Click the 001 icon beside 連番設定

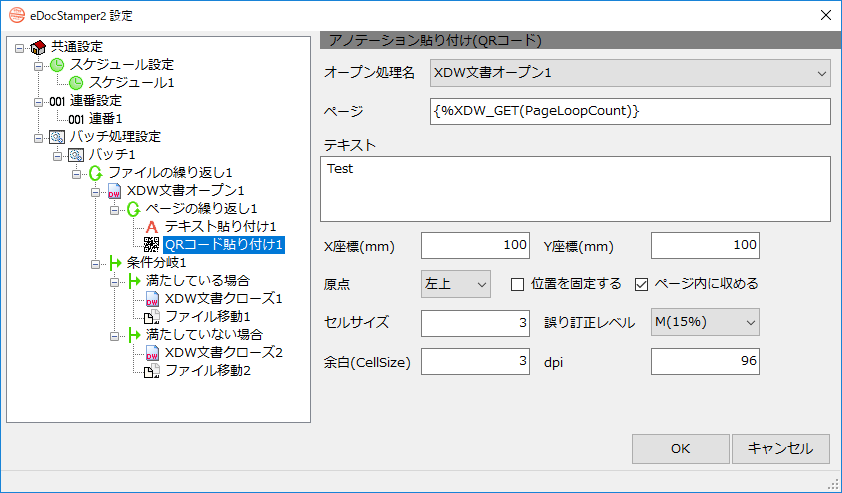[57, 101]
